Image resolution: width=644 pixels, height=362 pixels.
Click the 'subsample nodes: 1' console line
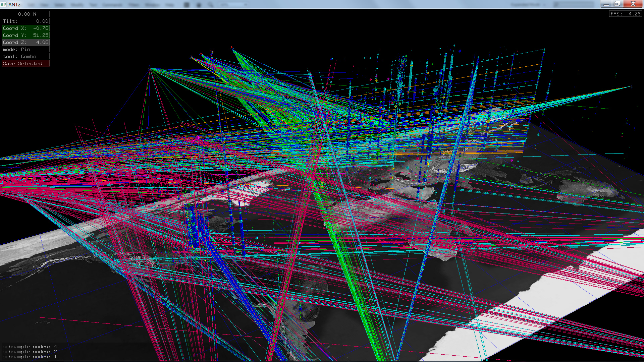click(x=30, y=357)
